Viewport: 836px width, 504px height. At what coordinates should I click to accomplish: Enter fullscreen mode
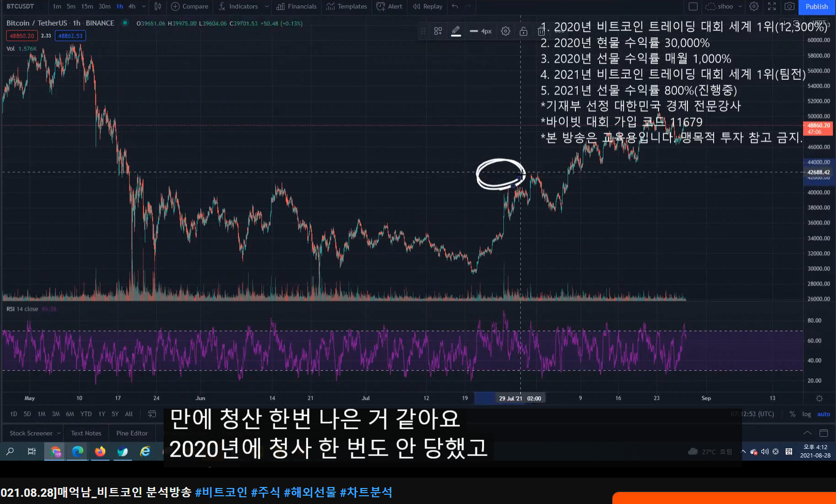click(x=772, y=7)
